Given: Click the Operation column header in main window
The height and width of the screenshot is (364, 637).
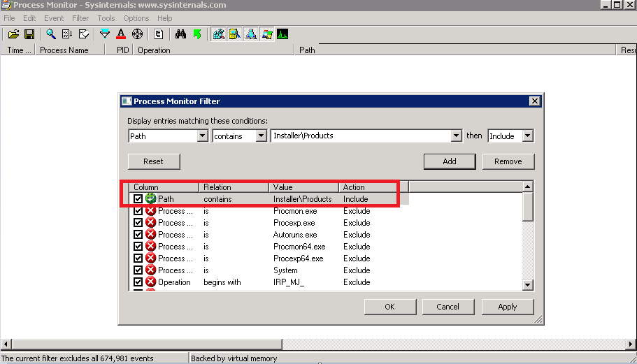Looking at the screenshot, I should [214, 50].
